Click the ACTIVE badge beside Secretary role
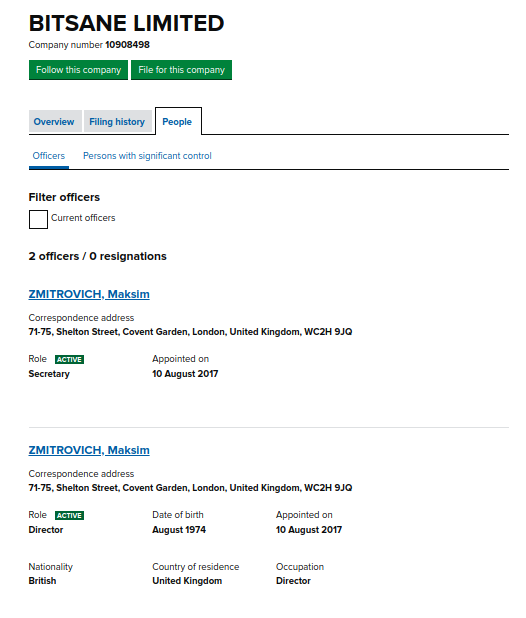The height and width of the screenshot is (618, 526). (69, 359)
